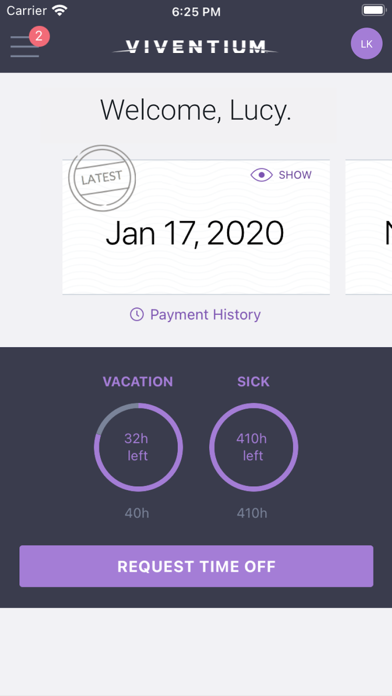Viewport: 392px width, 696px height.
Task: Select the Jan 17, 2020 paycheck card
Action: point(196,227)
